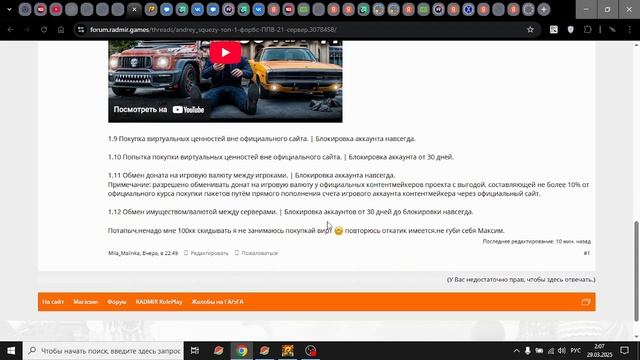Click the emoji in the last post line
Viewport: 640px width, 360px height.
[338, 231]
